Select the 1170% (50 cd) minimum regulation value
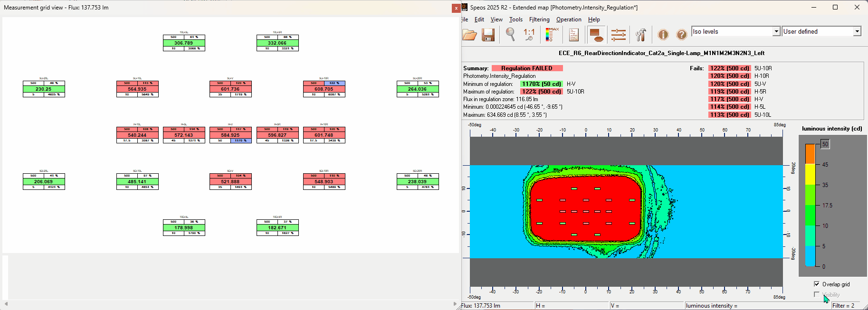The height and width of the screenshot is (310, 868). (x=542, y=84)
